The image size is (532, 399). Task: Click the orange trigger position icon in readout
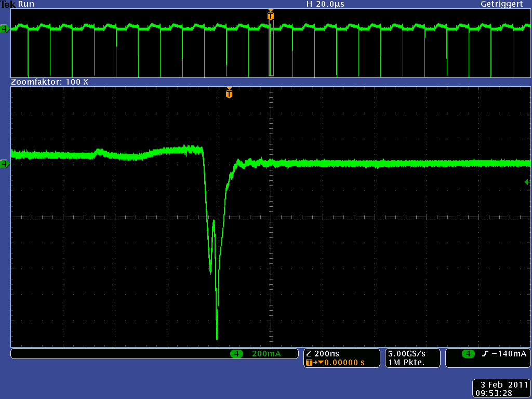[309, 363]
